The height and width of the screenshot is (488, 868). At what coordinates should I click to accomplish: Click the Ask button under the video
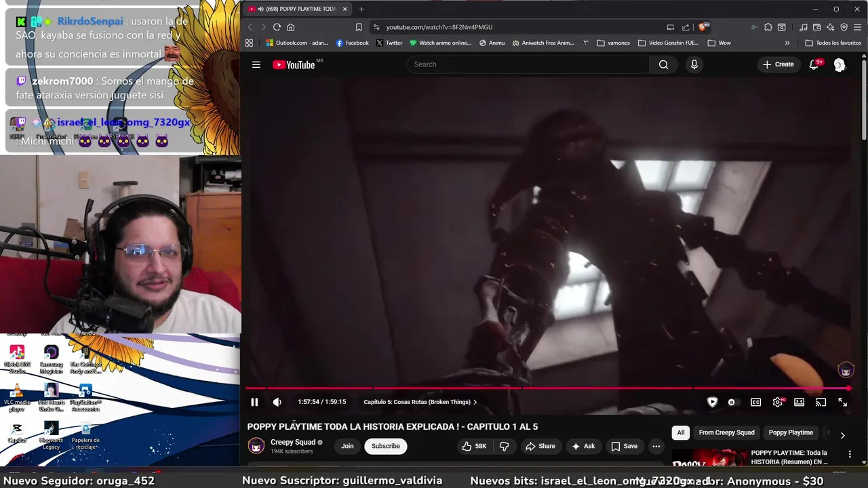583,446
